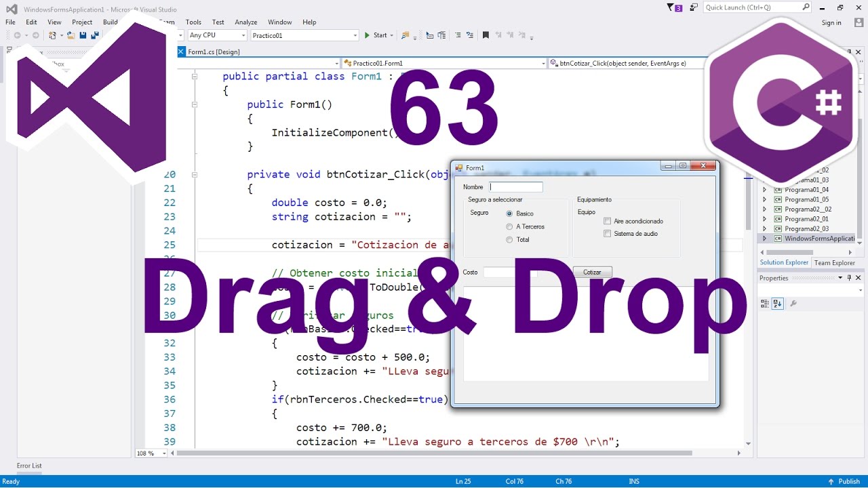This screenshot has width=868, height=488.
Task: Select the Programa01_05 project
Action: click(806, 199)
